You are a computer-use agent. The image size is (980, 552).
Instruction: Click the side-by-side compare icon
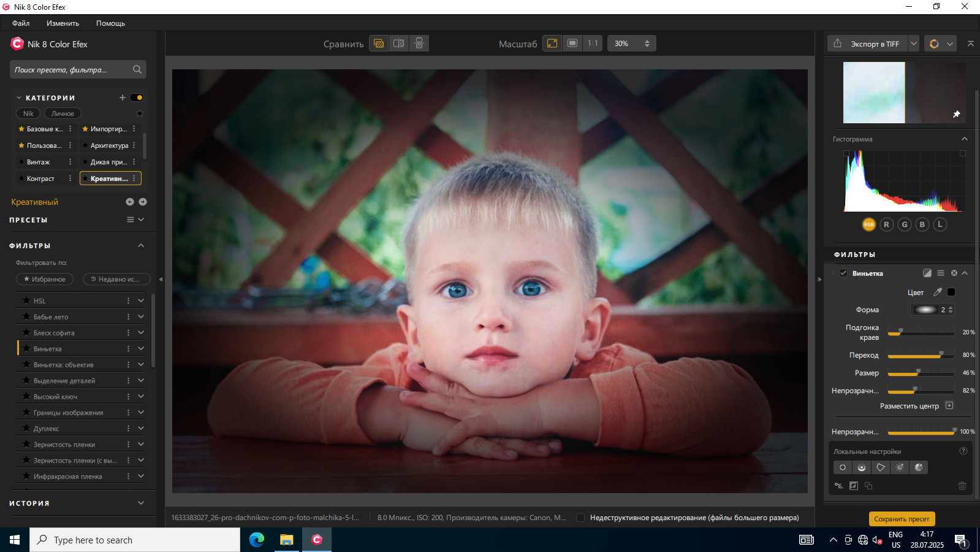point(419,44)
